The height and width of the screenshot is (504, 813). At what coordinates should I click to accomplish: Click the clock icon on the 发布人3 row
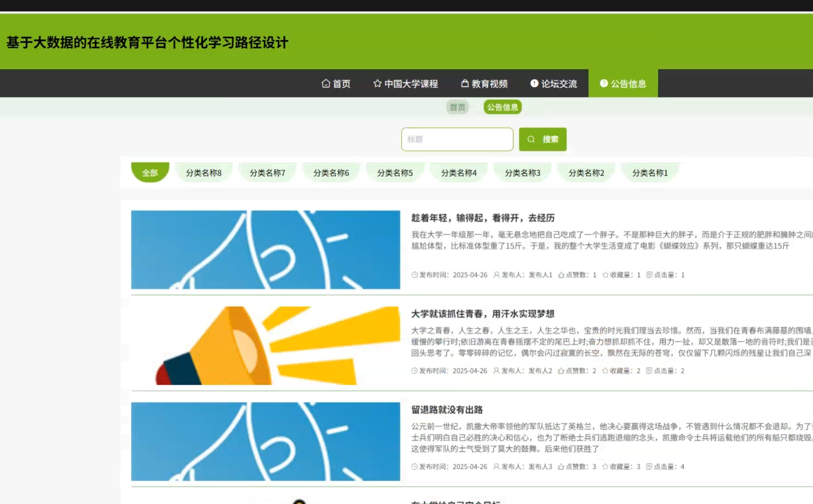click(414, 467)
